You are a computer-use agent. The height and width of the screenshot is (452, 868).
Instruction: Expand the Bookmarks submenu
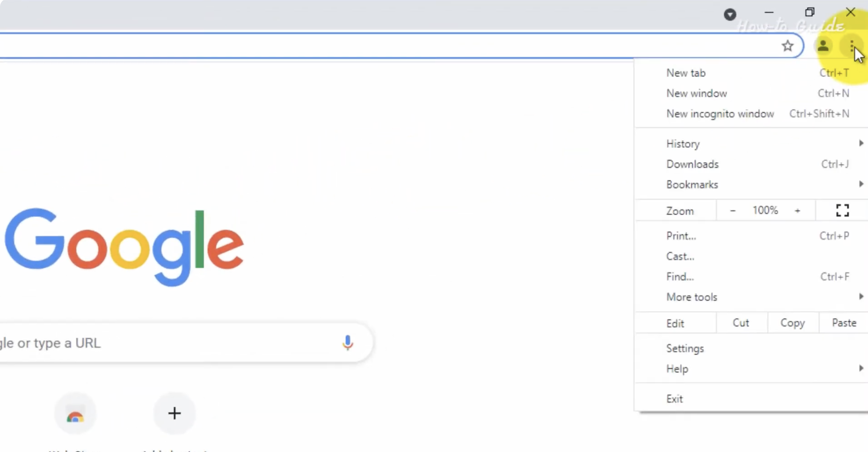tap(692, 185)
